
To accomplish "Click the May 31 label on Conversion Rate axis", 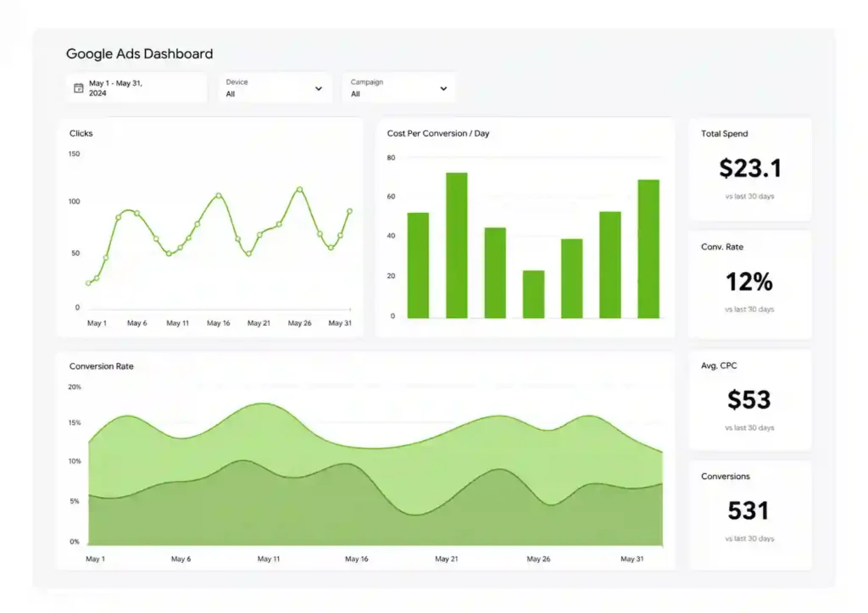I will pyautogui.click(x=632, y=559).
